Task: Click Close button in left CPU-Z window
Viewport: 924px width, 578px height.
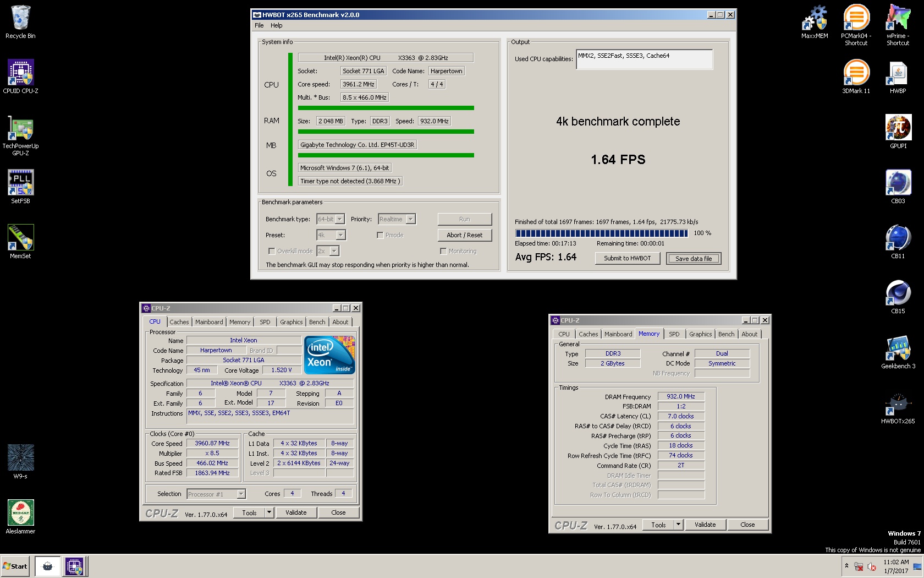Action: 338,512
